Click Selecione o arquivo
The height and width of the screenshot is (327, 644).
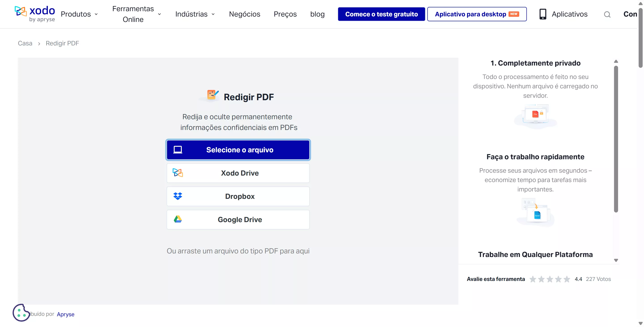pyautogui.click(x=238, y=149)
